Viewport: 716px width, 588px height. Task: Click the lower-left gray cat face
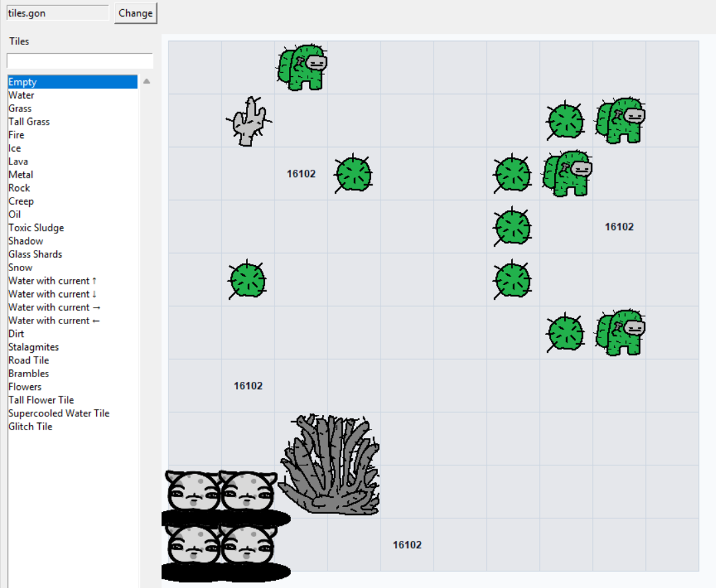tap(193, 545)
